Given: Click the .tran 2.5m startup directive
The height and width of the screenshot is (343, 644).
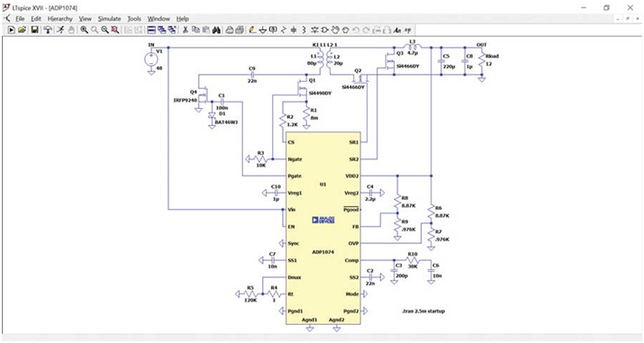Looking at the screenshot, I should pos(423,311).
